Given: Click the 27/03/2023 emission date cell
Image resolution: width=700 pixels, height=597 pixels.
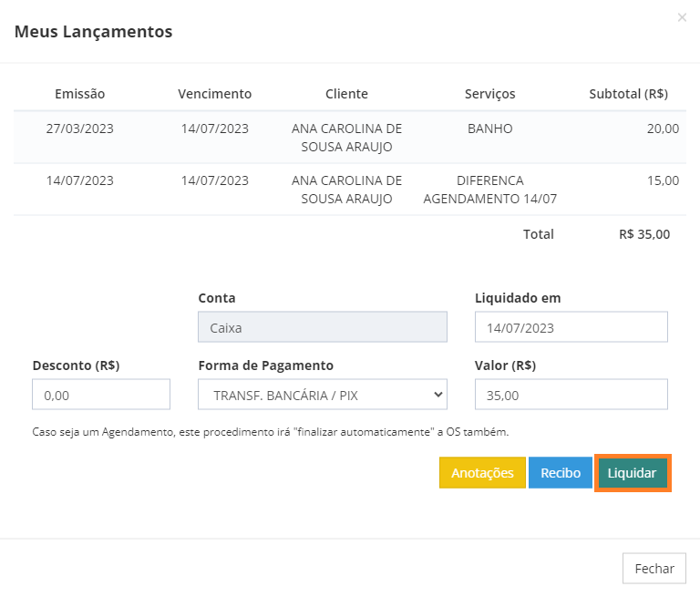Looking at the screenshot, I should click(80, 129).
